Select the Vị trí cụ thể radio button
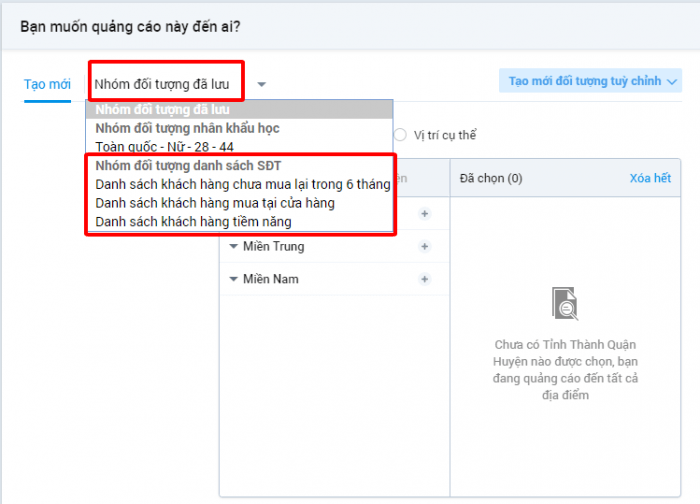 [x=401, y=135]
